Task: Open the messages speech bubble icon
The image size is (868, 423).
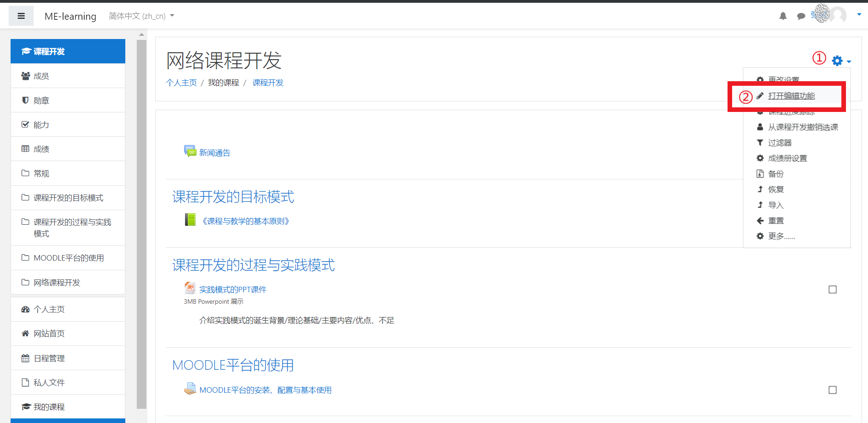Action: point(801,16)
